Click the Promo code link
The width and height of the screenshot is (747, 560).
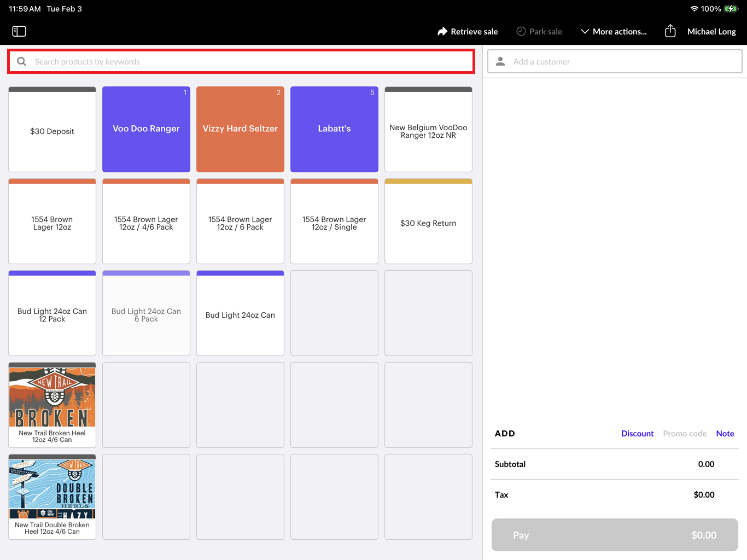pyautogui.click(x=685, y=434)
